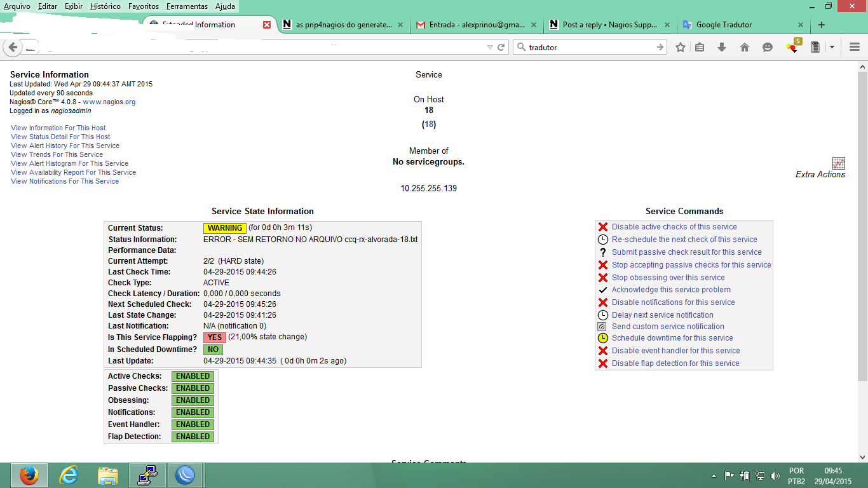Click View Alert History For This Service

[x=65, y=146]
